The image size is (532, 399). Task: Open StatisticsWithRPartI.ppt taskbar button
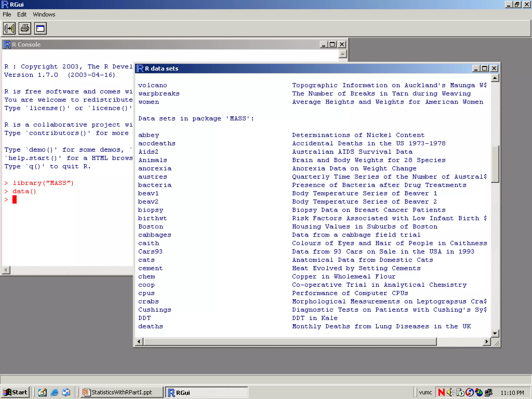coord(122,392)
